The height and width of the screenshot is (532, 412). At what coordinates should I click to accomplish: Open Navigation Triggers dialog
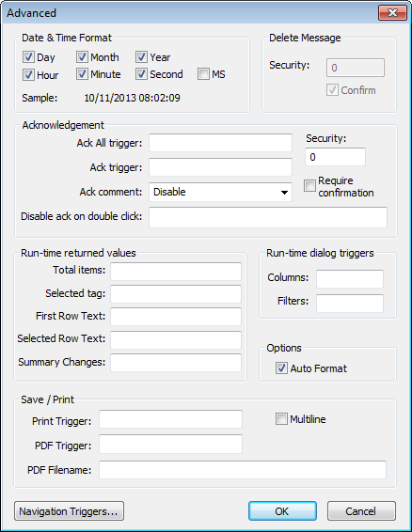(x=69, y=511)
